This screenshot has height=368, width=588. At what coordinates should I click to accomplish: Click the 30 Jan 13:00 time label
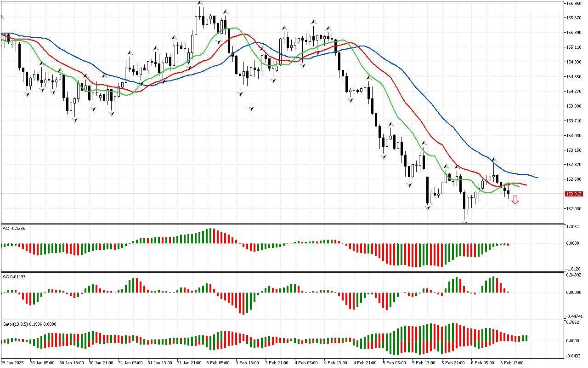click(x=71, y=363)
